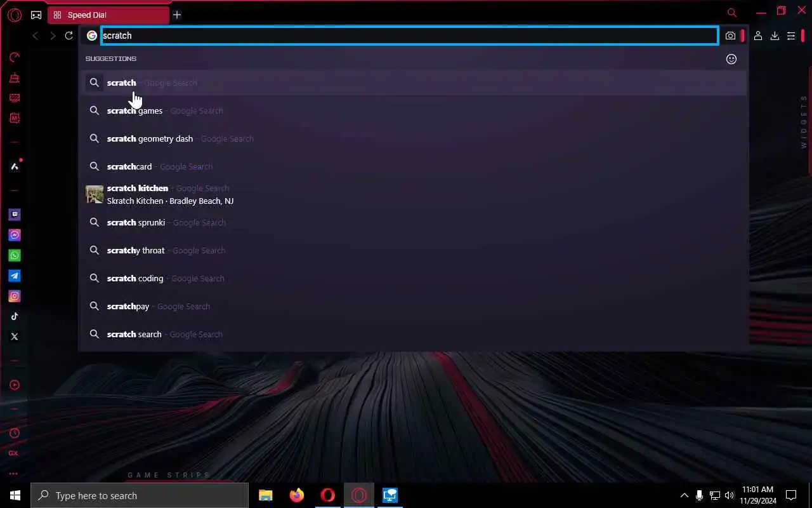Select the Speed Dial tab
This screenshot has width=812, height=508.
point(108,15)
